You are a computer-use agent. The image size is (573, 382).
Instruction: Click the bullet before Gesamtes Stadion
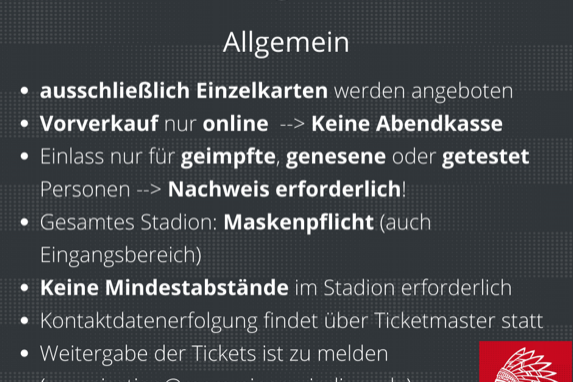click(x=24, y=222)
